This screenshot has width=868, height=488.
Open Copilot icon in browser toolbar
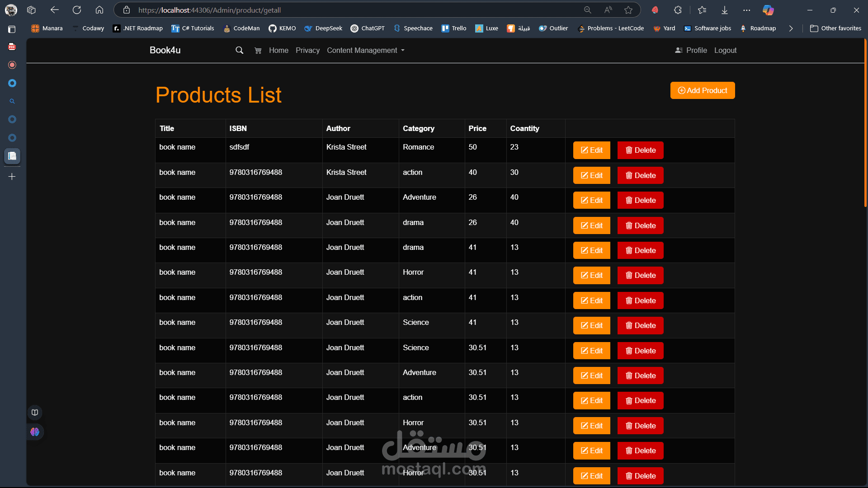pyautogui.click(x=768, y=10)
